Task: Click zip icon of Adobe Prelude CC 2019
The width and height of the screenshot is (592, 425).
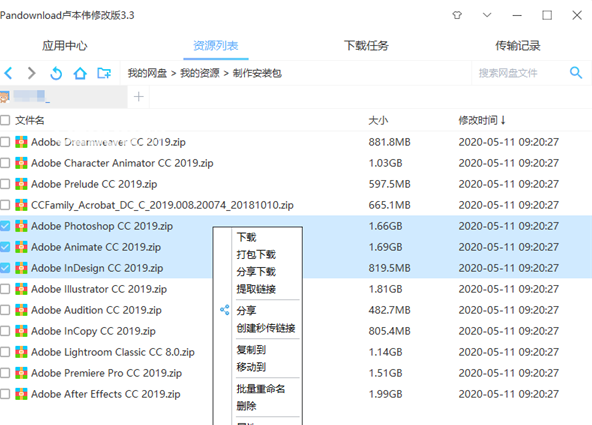Action: click(x=21, y=184)
